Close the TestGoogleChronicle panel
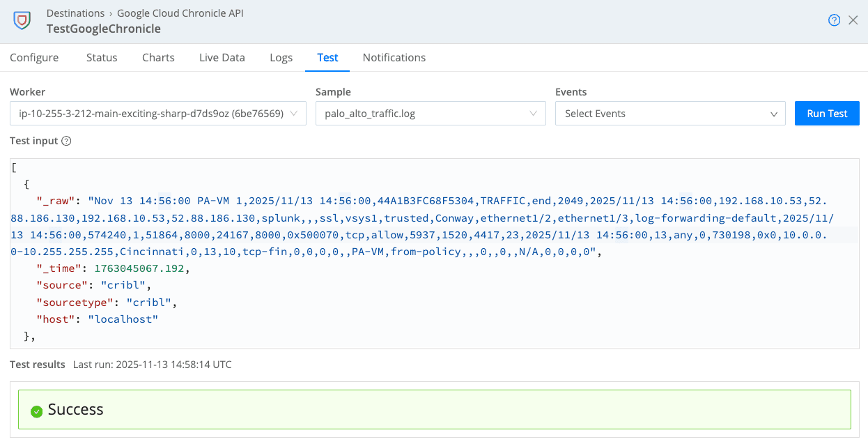The height and width of the screenshot is (444, 868). click(853, 20)
